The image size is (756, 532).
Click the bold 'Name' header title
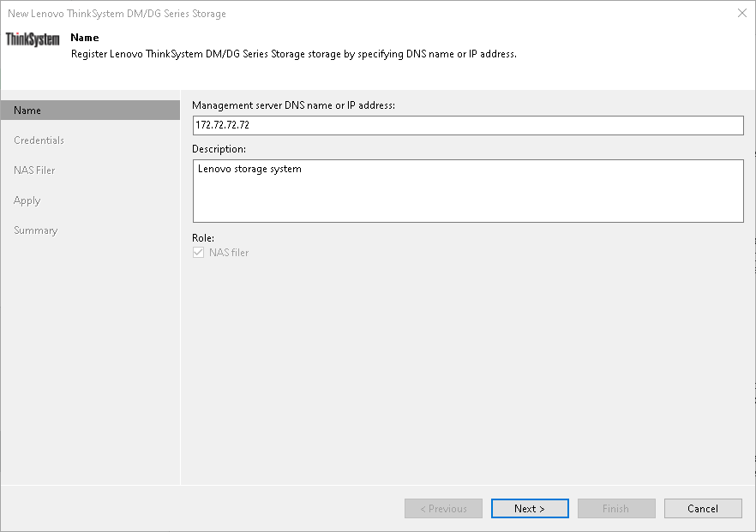(85, 38)
